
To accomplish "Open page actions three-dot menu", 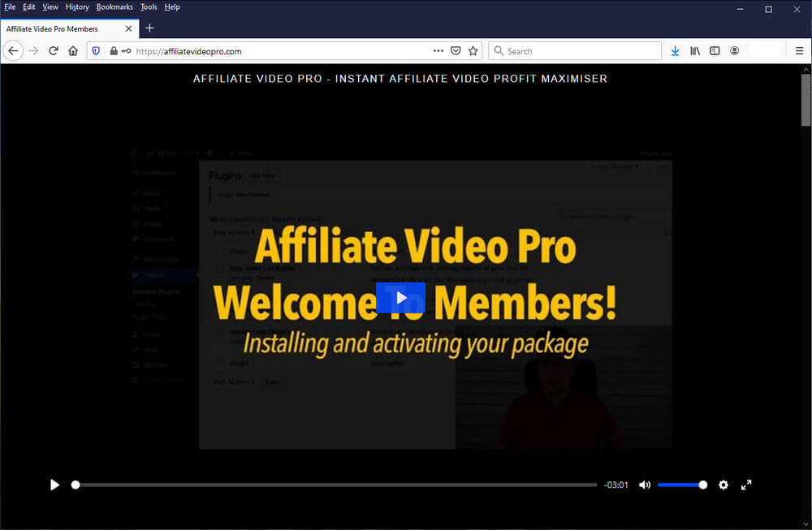I will click(438, 50).
